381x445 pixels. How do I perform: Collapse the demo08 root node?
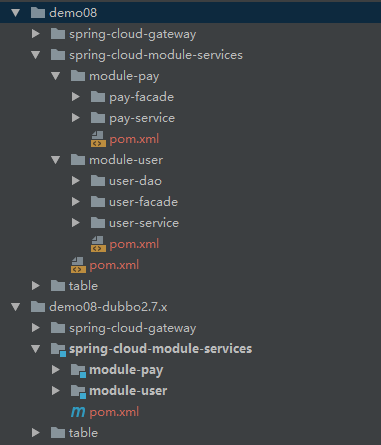click(16, 13)
